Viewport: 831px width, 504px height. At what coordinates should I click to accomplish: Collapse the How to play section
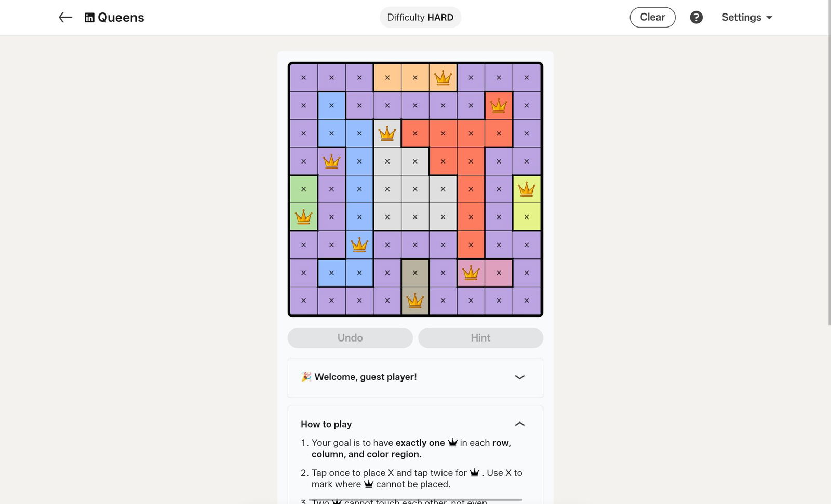click(x=519, y=424)
